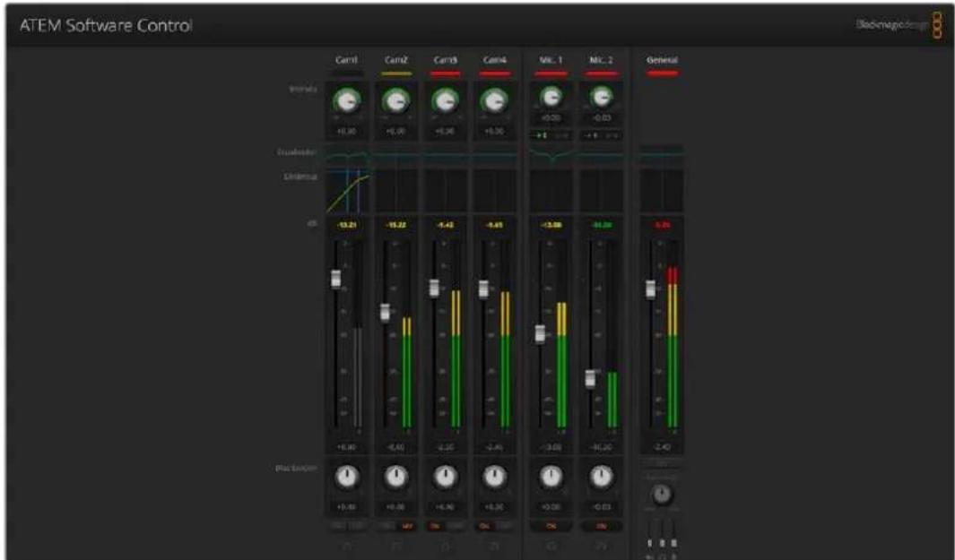Toggle the Mic 2 input level selector
955x560 pixels.
[601, 135]
